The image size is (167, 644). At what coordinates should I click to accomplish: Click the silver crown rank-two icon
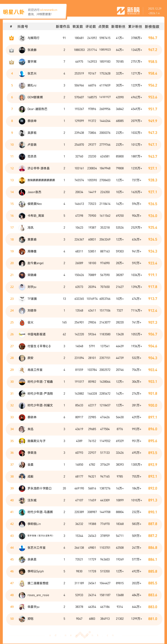11,50
